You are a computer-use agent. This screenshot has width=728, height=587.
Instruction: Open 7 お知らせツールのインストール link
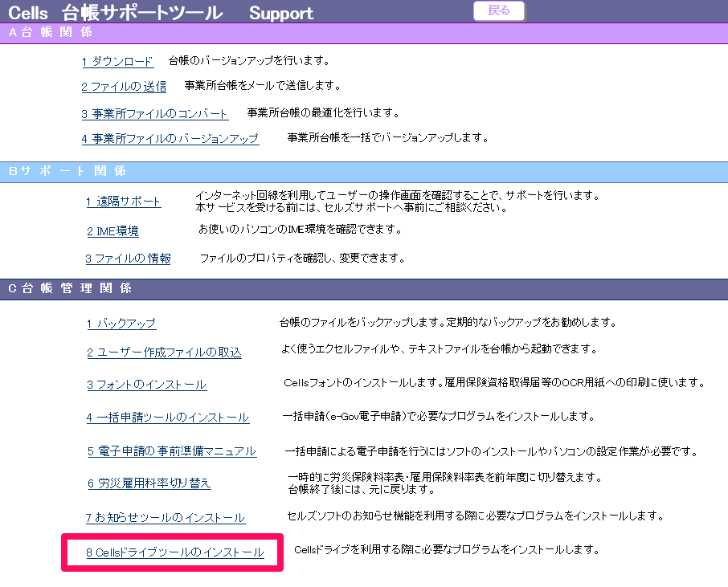point(166,518)
